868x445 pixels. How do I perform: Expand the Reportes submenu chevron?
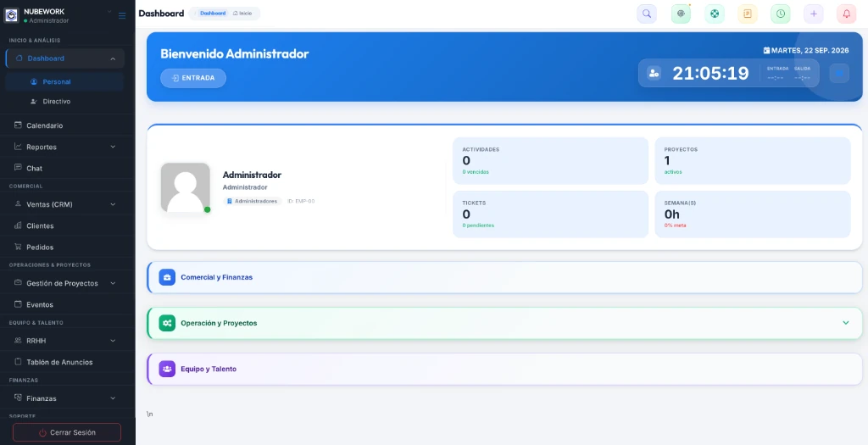point(113,147)
